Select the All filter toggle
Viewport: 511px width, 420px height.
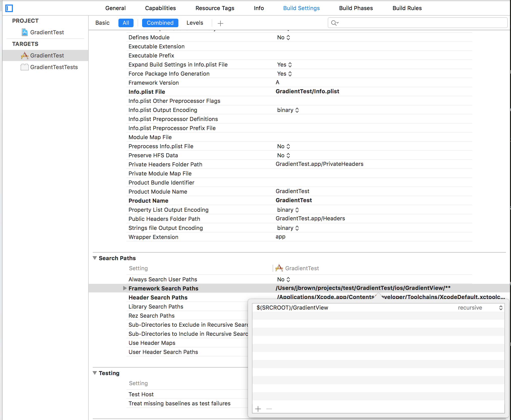[x=126, y=23]
